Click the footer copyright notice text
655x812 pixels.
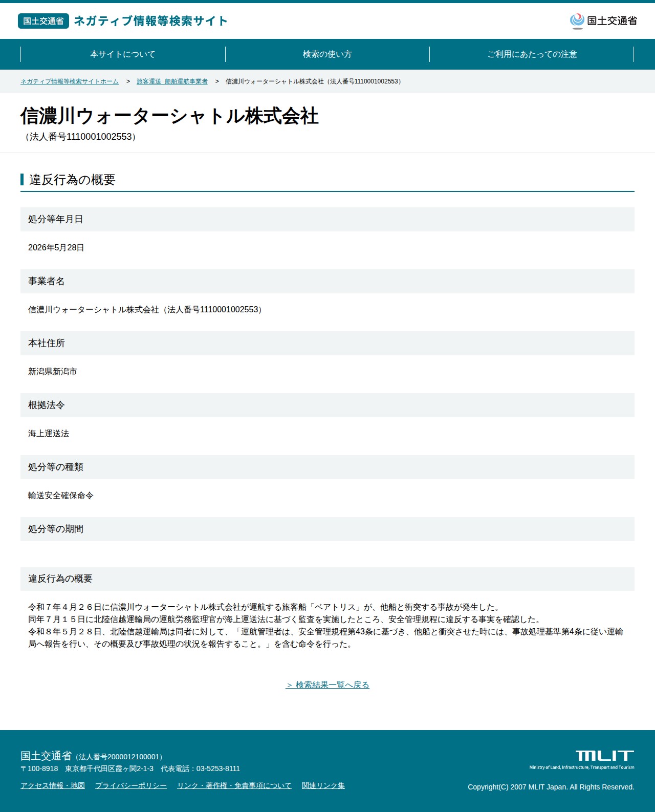[551, 787]
